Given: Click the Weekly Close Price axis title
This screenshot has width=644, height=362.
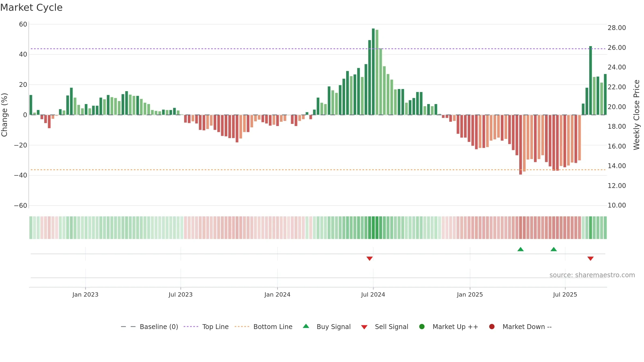Looking at the screenshot, I should click(x=636, y=115).
